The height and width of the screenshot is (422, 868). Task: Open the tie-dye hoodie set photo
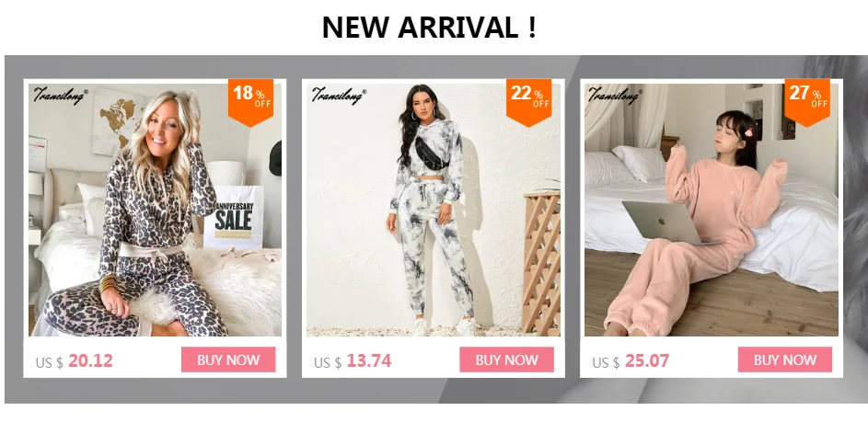click(434, 211)
